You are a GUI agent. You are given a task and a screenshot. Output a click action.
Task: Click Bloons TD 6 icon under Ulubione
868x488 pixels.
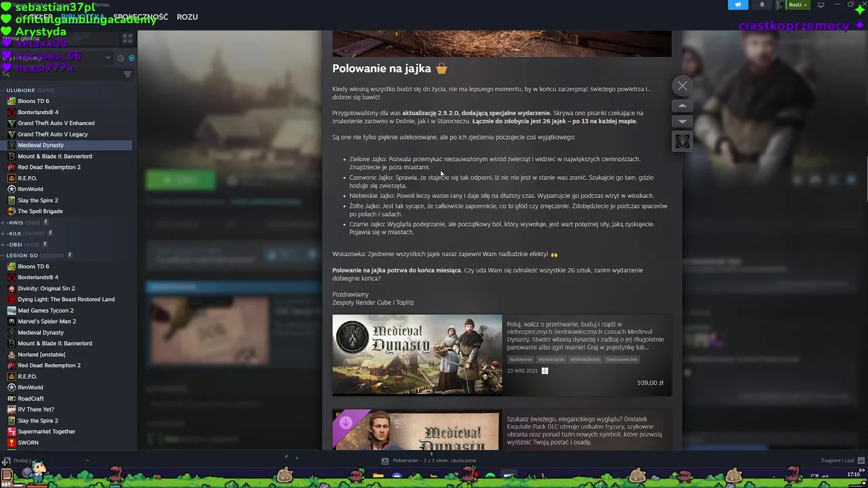(12, 101)
